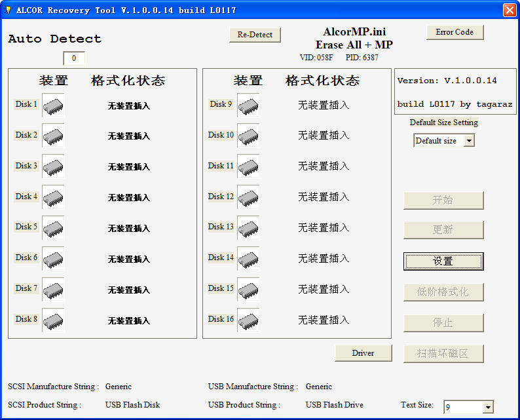Click the Driver button

363,353
